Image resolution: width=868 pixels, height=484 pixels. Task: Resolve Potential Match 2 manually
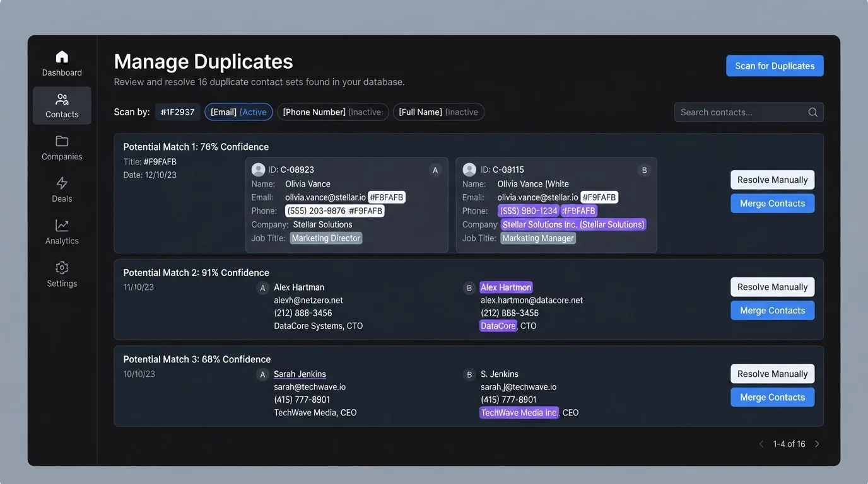773,287
